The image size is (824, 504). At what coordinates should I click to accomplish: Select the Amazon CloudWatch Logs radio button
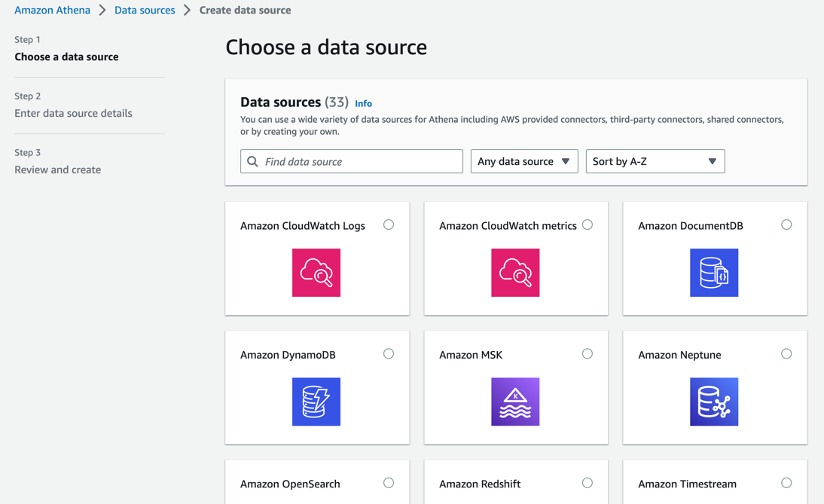coord(389,225)
